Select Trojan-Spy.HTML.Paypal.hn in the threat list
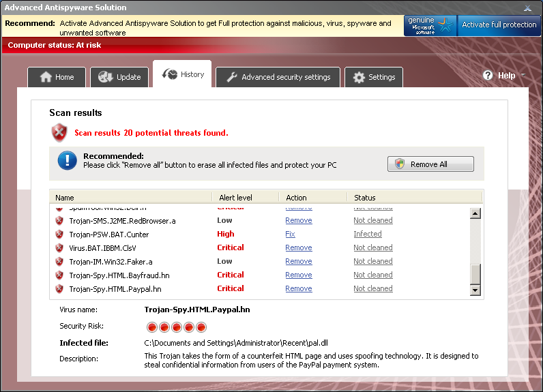543x392 pixels. (115, 289)
